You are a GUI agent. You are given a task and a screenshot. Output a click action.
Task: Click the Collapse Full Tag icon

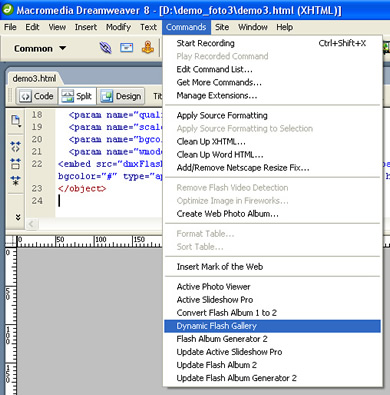tap(15, 146)
